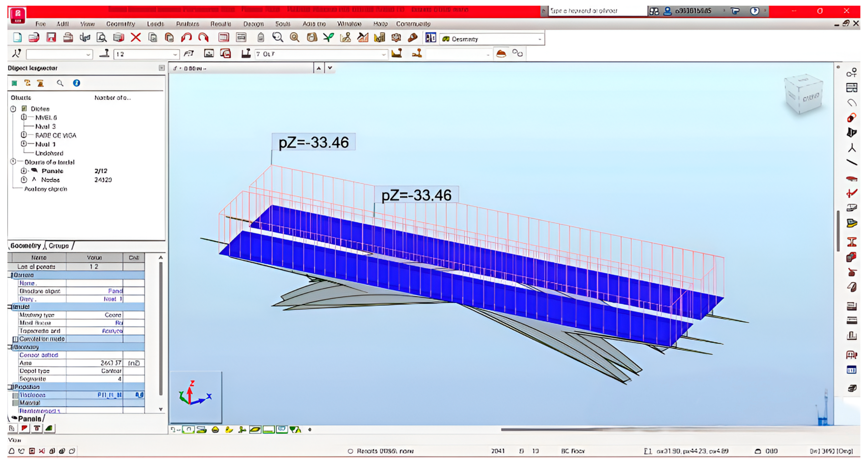Click the properties table scroll-down arrow

click(161, 409)
